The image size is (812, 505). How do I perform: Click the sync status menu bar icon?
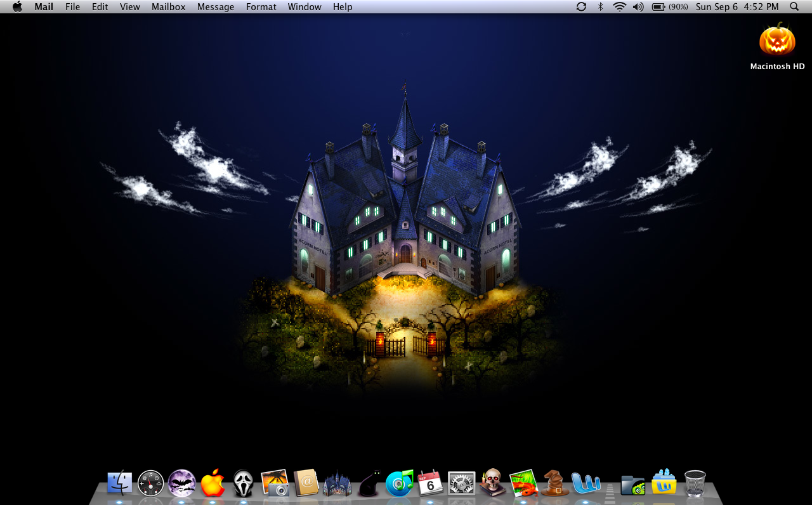click(581, 7)
